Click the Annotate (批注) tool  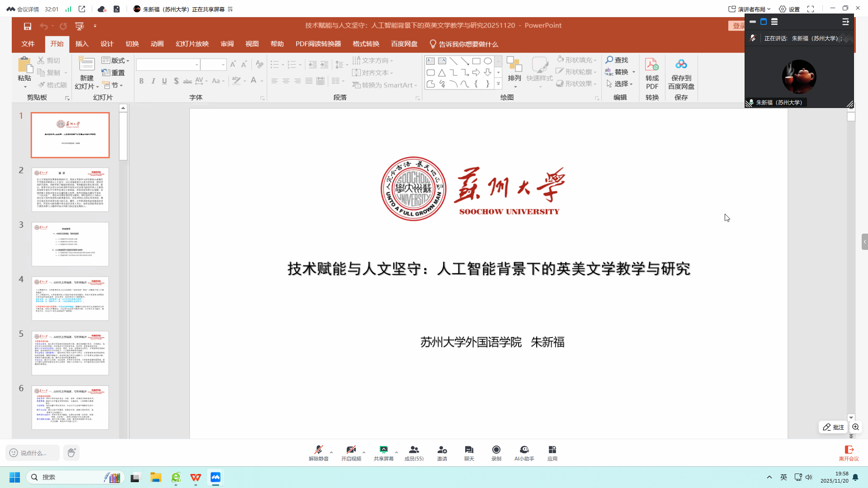833,427
